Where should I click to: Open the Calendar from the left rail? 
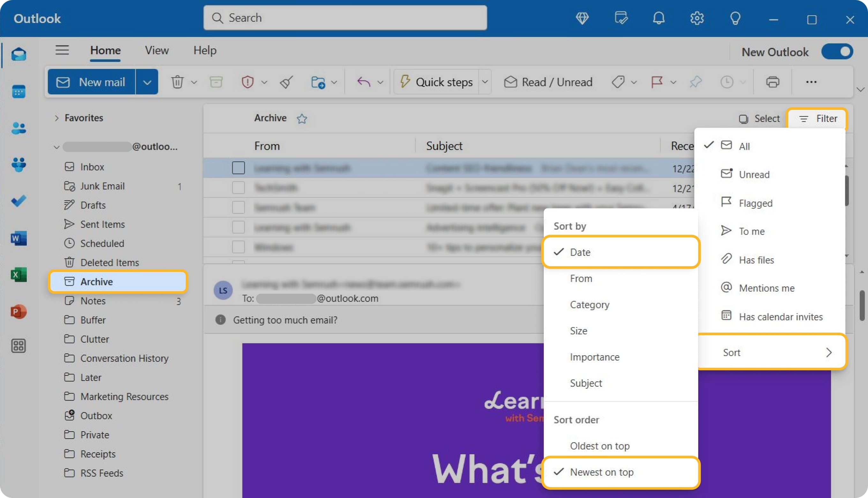[19, 91]
